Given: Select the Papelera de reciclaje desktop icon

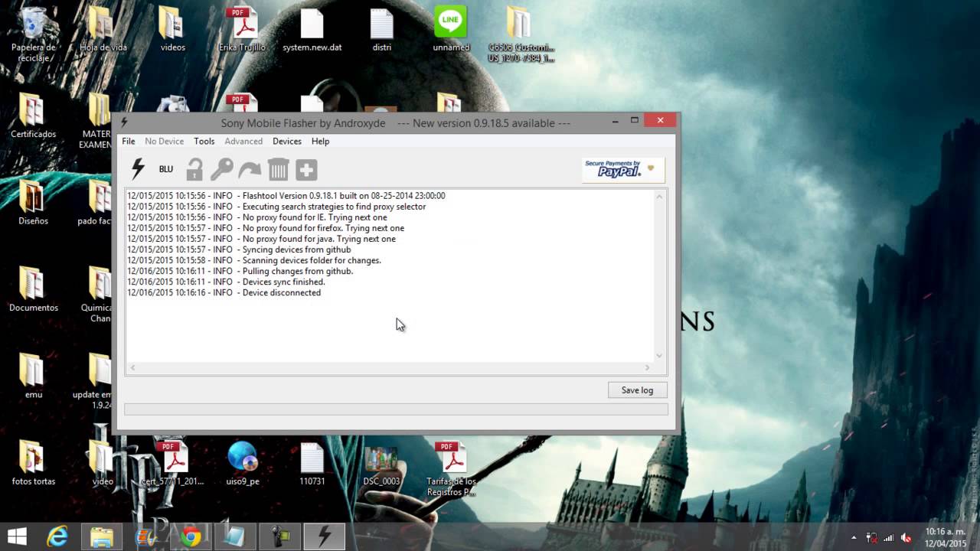Looking at the screenshot, I should pyautogui.click(x=34, y=34).
